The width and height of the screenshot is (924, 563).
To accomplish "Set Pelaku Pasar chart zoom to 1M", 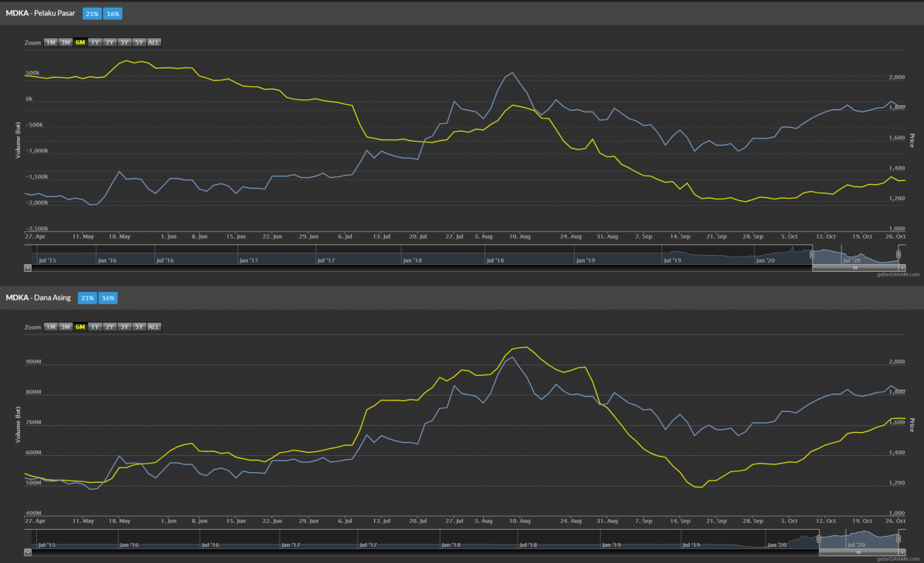I will pos(51,42).
